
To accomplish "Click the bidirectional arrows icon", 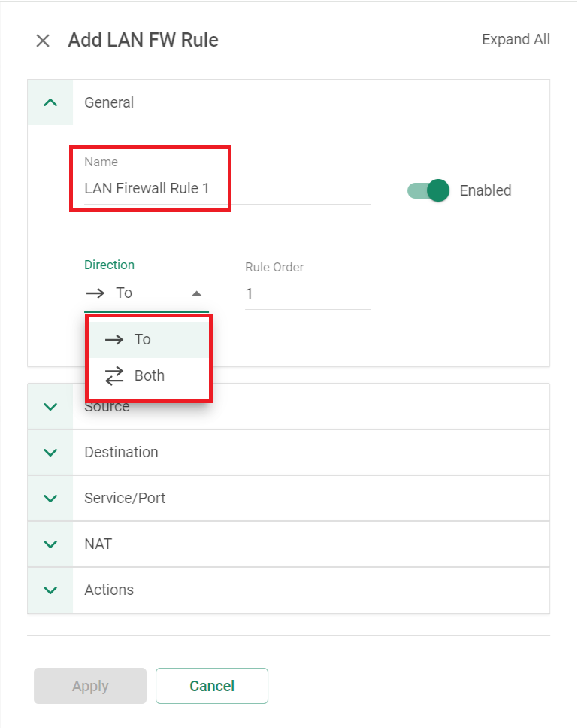I will pos(114,376).
